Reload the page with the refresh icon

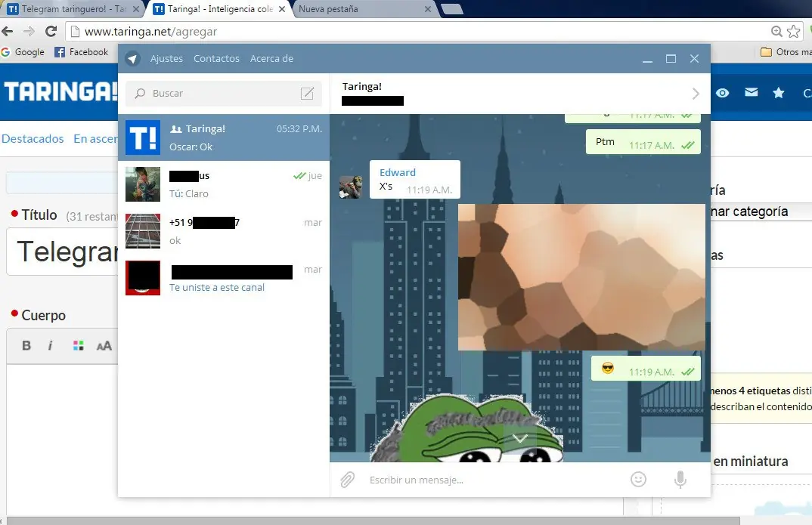tap(51, 31)
